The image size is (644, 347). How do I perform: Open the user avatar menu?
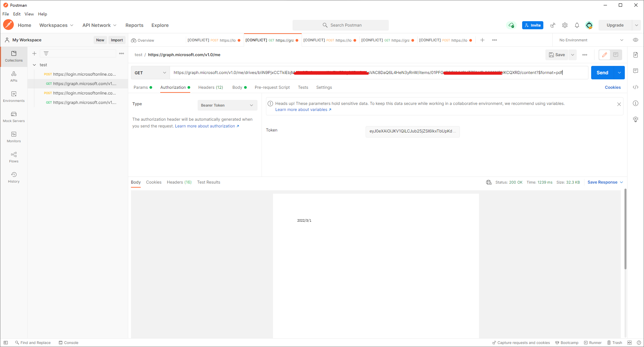point(589,25)
